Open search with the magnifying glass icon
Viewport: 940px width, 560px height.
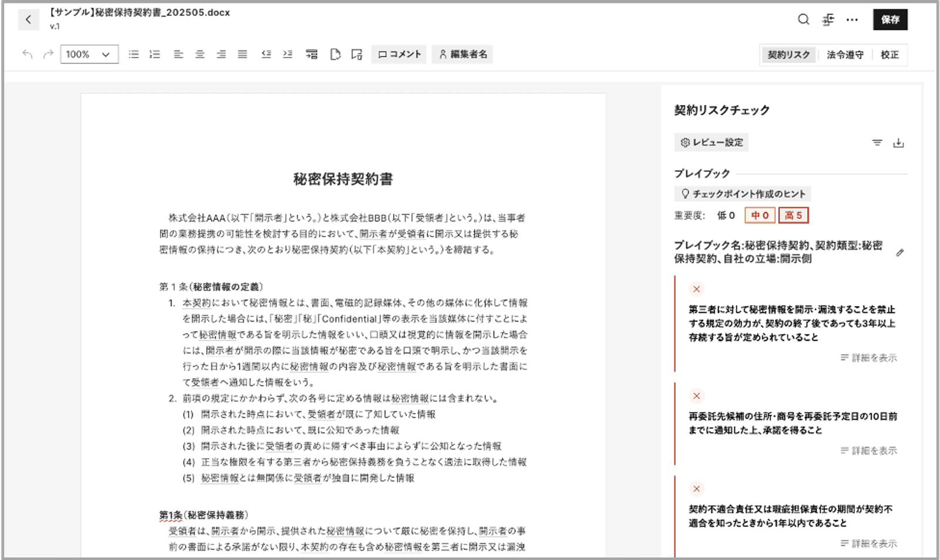[803, 19]
